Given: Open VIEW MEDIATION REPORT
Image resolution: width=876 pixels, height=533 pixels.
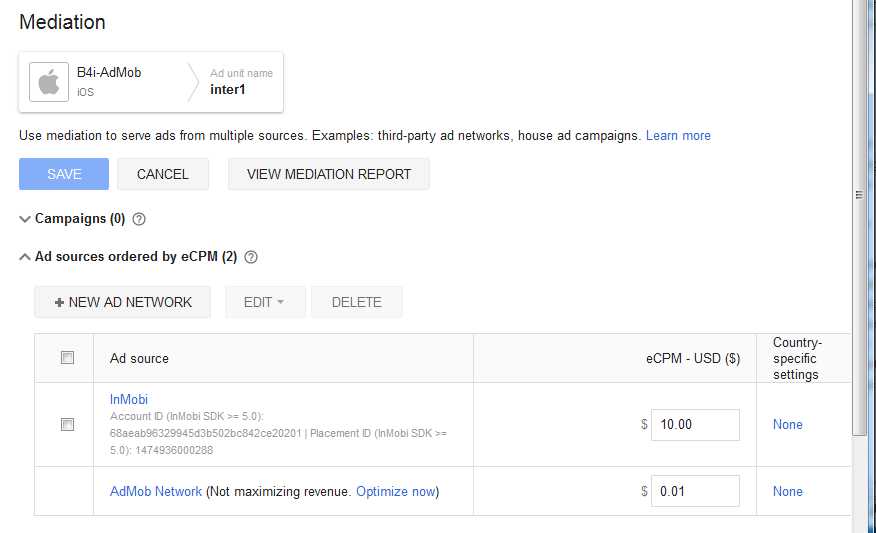Looking at the screenshot, I should pos(328,174).
